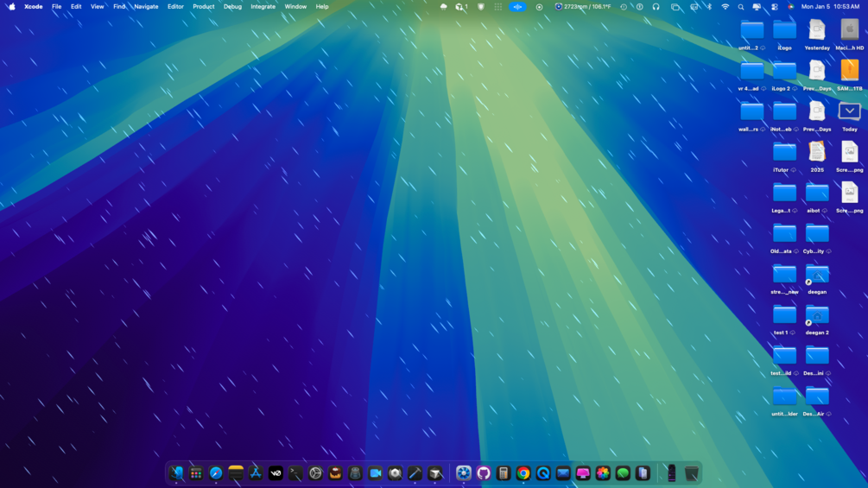Open the Xcode application menu
The height and width of the screenshot is (488, 868).
point(33,7)
